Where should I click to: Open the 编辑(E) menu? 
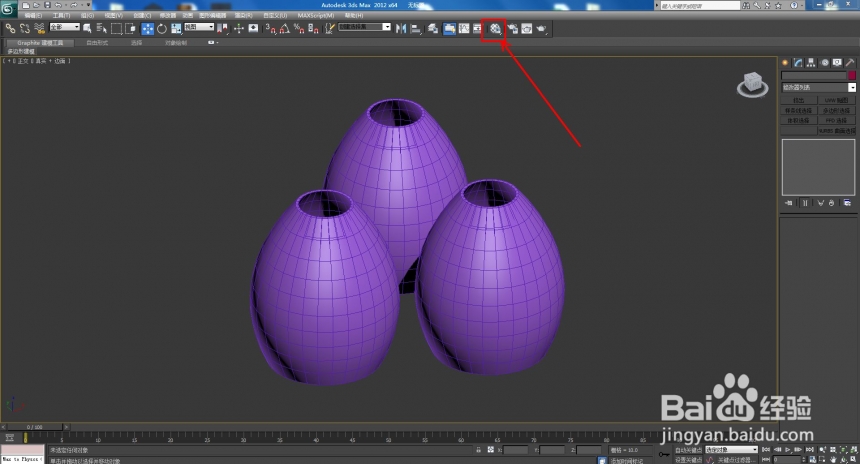33,15
